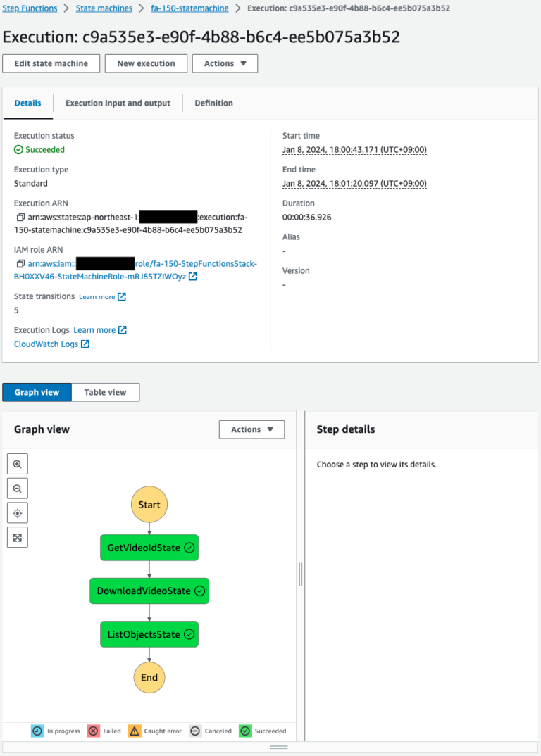Open the CloudWatch Logs link
The height and width of the screenshot is (756, 541).
coord(46,344)
